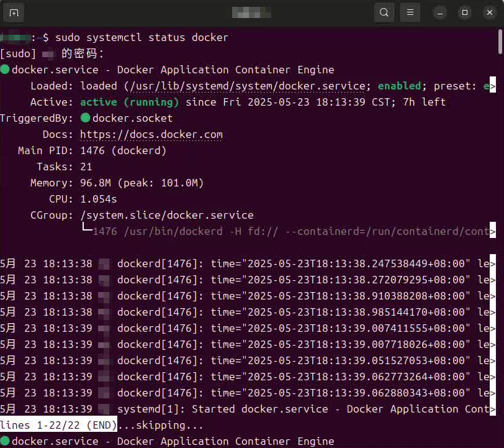
Task: Click 'docker.socket' TriggeredBy text
Action: 132,118
